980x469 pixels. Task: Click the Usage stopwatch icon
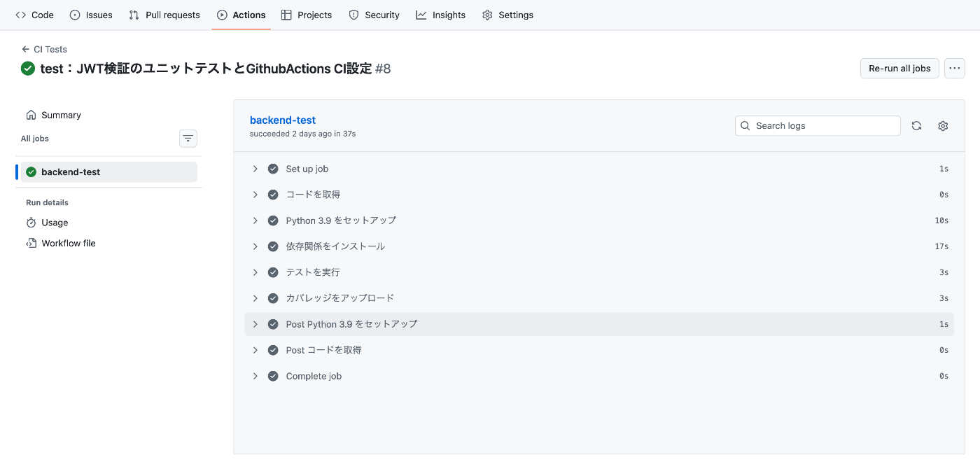click(x=31, y=223)
